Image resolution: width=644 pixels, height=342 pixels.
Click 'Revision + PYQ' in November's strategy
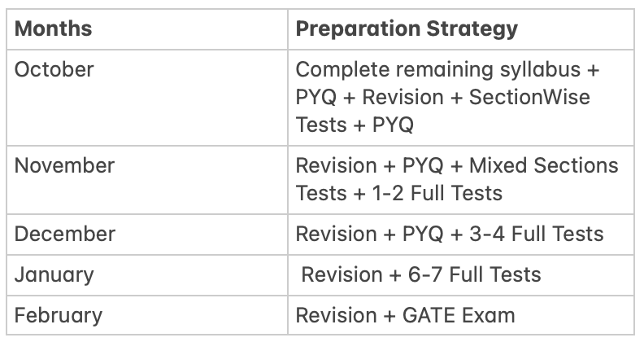tap(369, 165)
